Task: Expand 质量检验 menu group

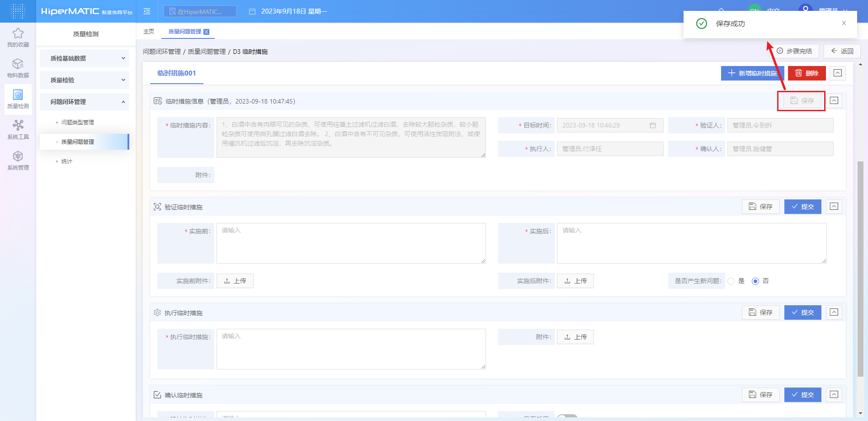Action: click(x=85, y=80)
